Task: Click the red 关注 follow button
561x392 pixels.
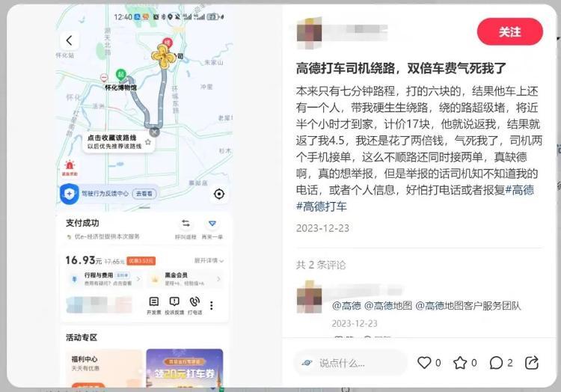Action: point(510,32)
